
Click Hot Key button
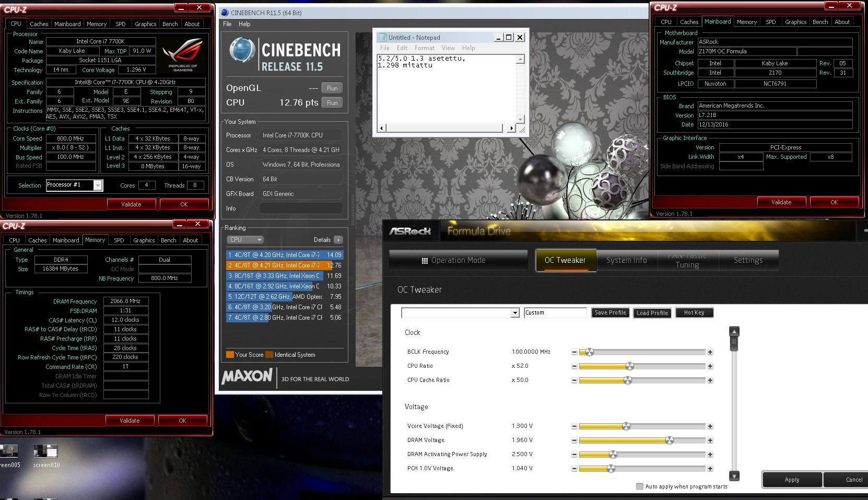click(694, 312)
